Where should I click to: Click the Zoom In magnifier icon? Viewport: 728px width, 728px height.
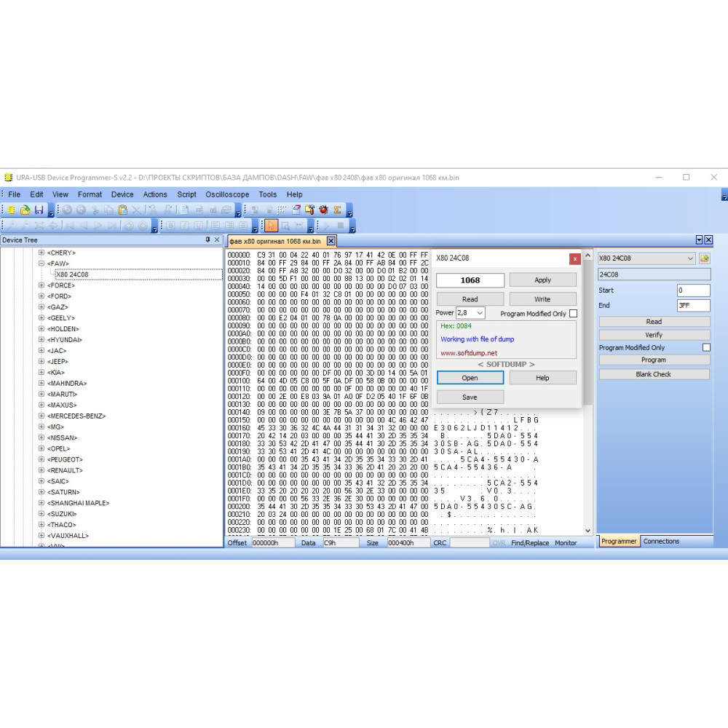pyautogui.click(x=11, y=226)
